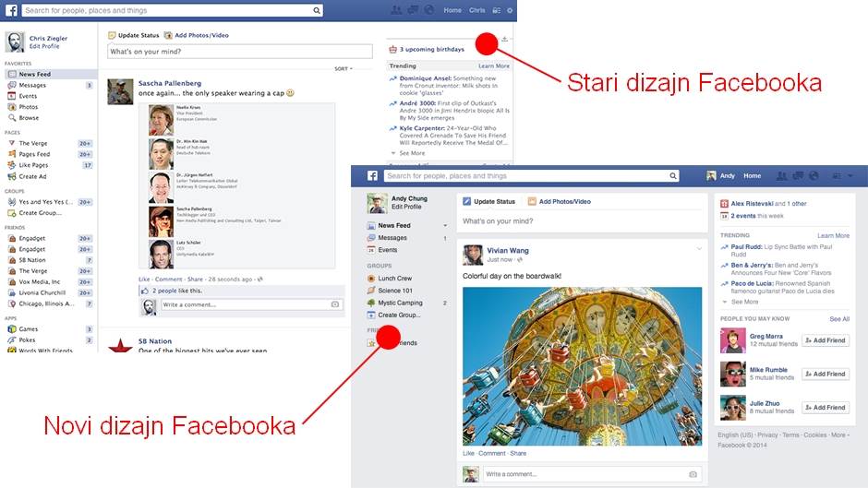Click the thumbs-up icon beside 2 people like this
The image size is (868, 488).
pyautogui.click(x=145, y=290)
